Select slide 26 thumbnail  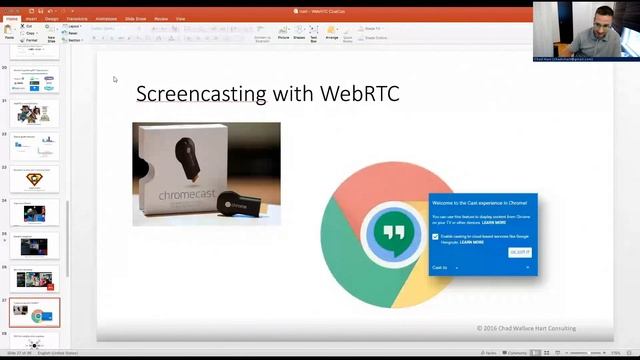[x=34, y=280]
